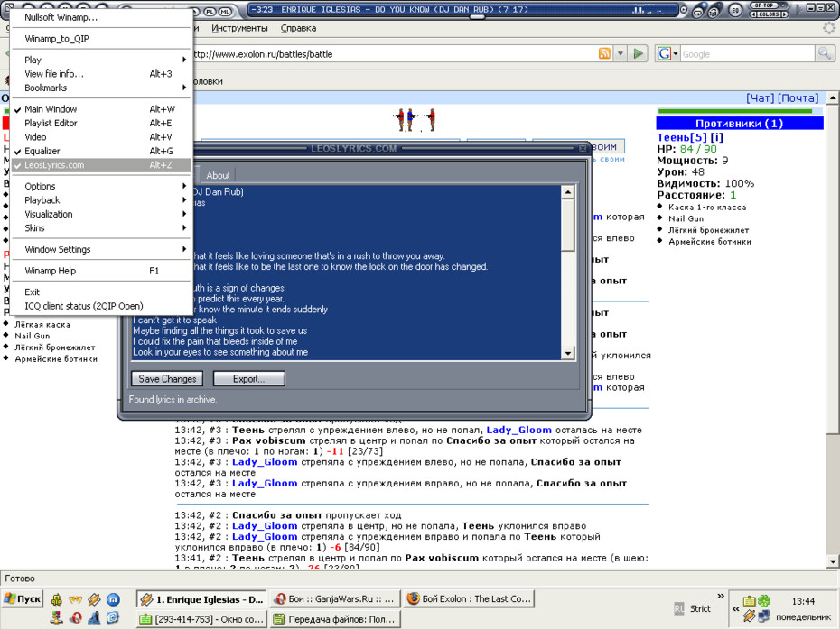The image size is (840, 630).
Task: Open Бои :: GanjaWars.Ru taskbar button
Action: pyautogui.click(x=334, y=599)
